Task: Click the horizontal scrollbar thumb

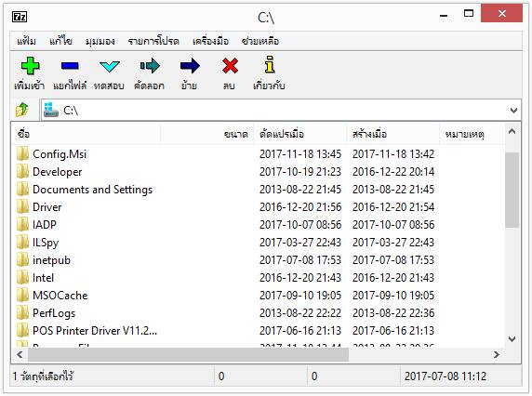Action: coord(188,355)
